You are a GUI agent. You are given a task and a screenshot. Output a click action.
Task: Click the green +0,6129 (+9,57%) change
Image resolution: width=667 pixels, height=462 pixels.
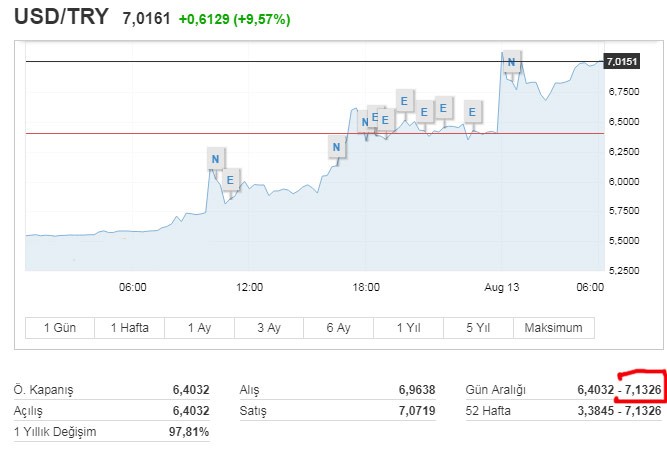click(234, 20)
